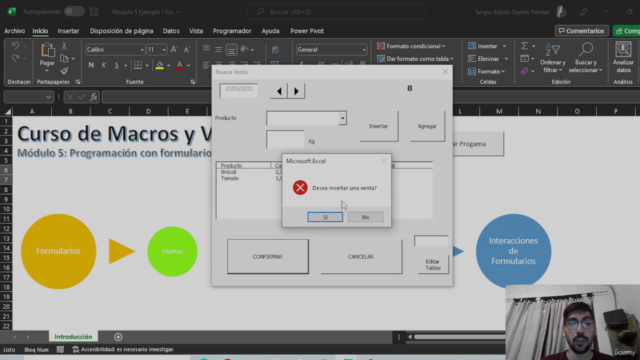The width and height of the screenshot is (640, 360).
Task: Select the Introducción sheet tab
Action: click(73, 337)
